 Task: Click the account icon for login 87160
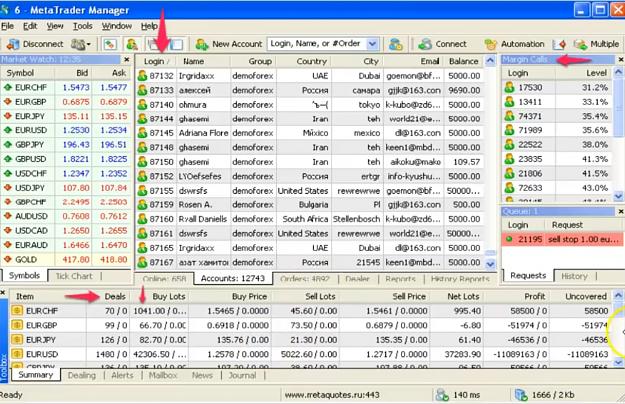coord(142,219)
